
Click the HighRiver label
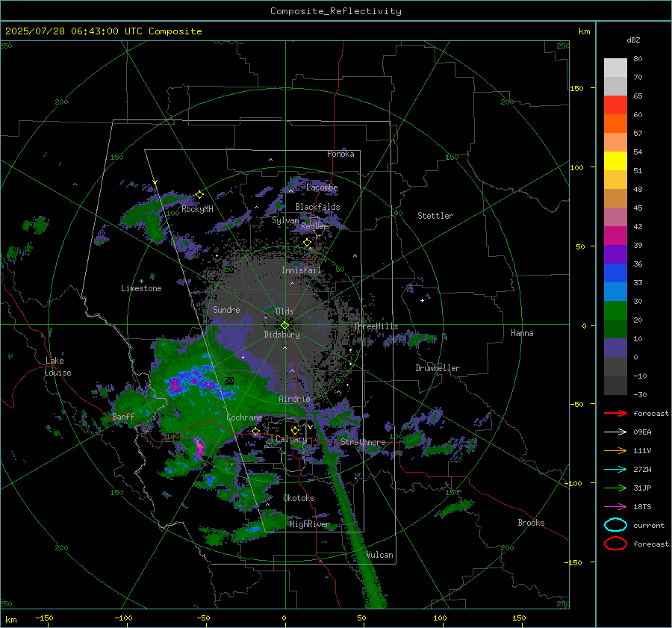310,524
